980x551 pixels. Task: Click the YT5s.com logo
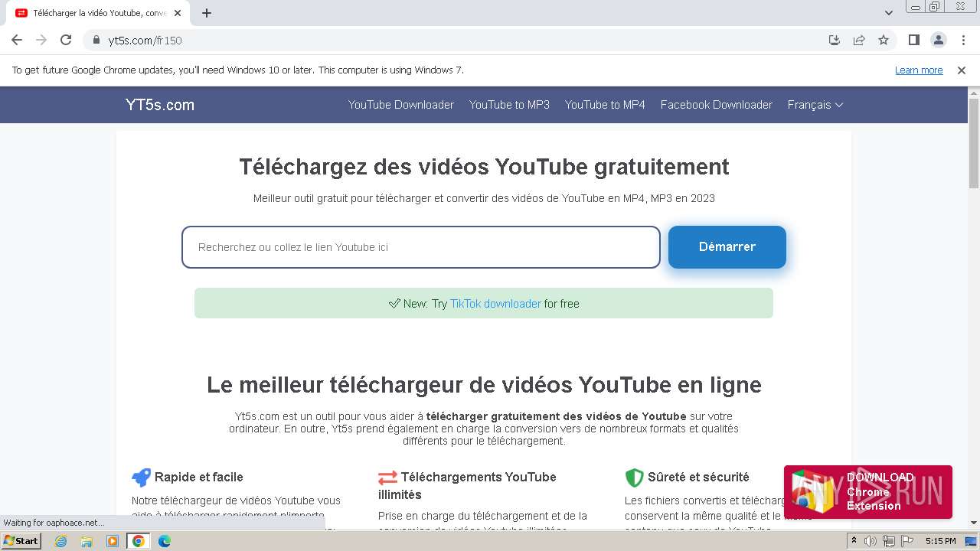160,105
